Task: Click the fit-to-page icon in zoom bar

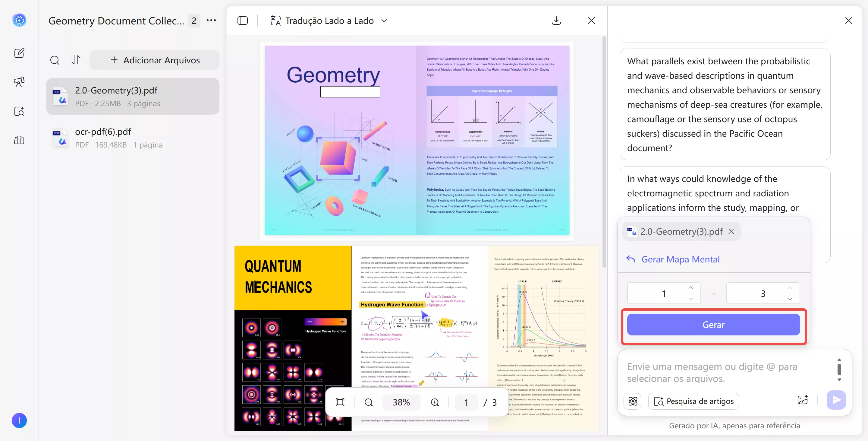Action: click(340, 402)
